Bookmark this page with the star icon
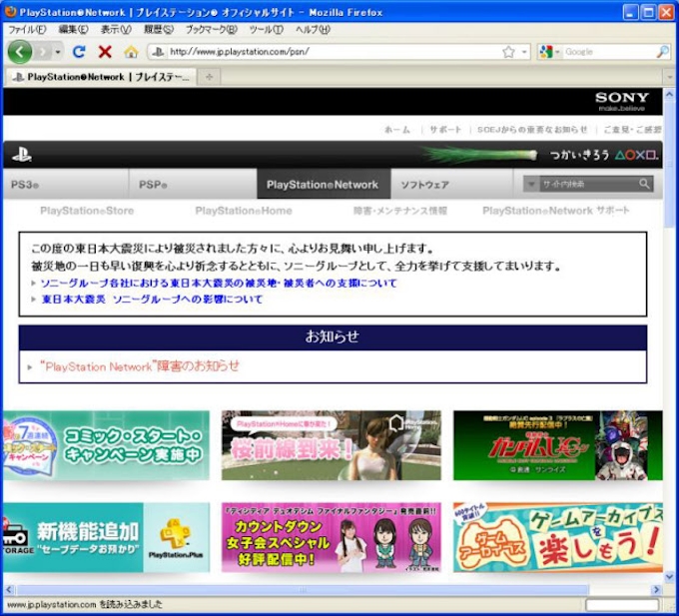The image size is (679, 616). click(508, 52)
